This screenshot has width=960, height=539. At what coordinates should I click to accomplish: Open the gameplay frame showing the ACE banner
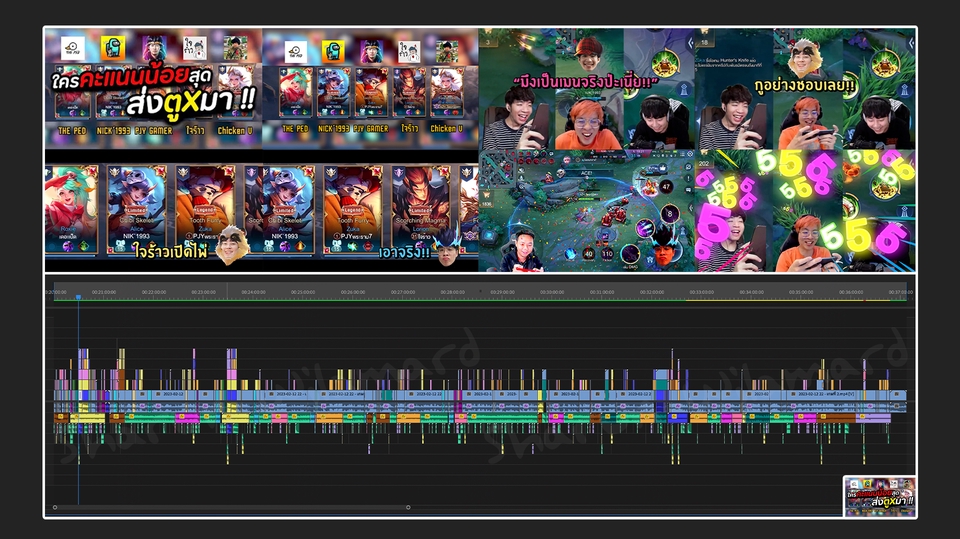(587, 211)
